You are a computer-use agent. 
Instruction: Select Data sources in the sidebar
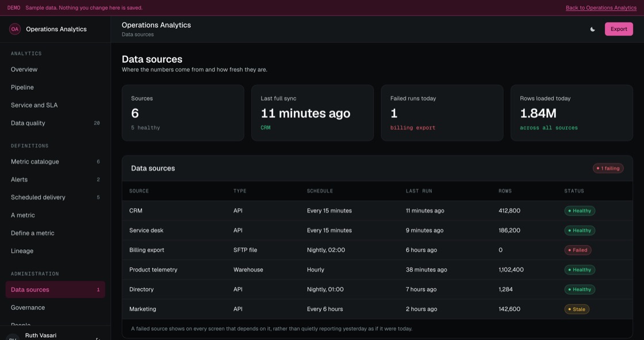pos(55,289)
